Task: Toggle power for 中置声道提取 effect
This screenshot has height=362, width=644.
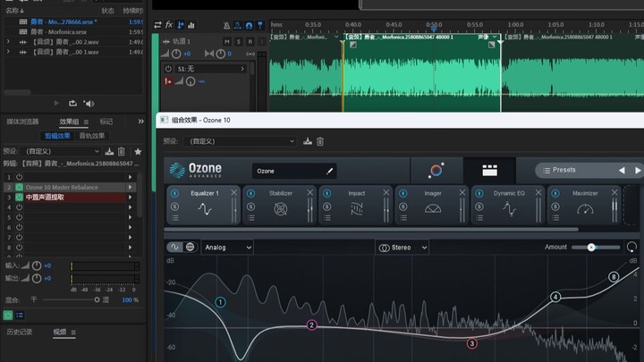Action: pos(19,197)
